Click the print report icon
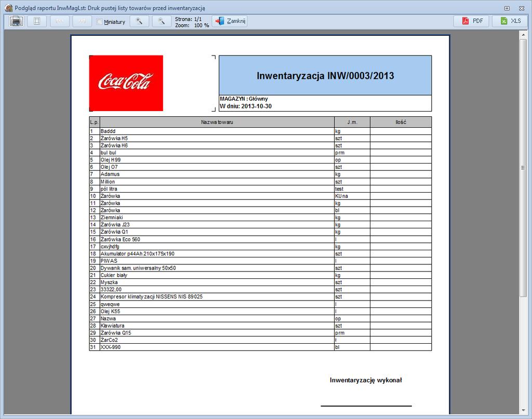 tap(16, 21)
